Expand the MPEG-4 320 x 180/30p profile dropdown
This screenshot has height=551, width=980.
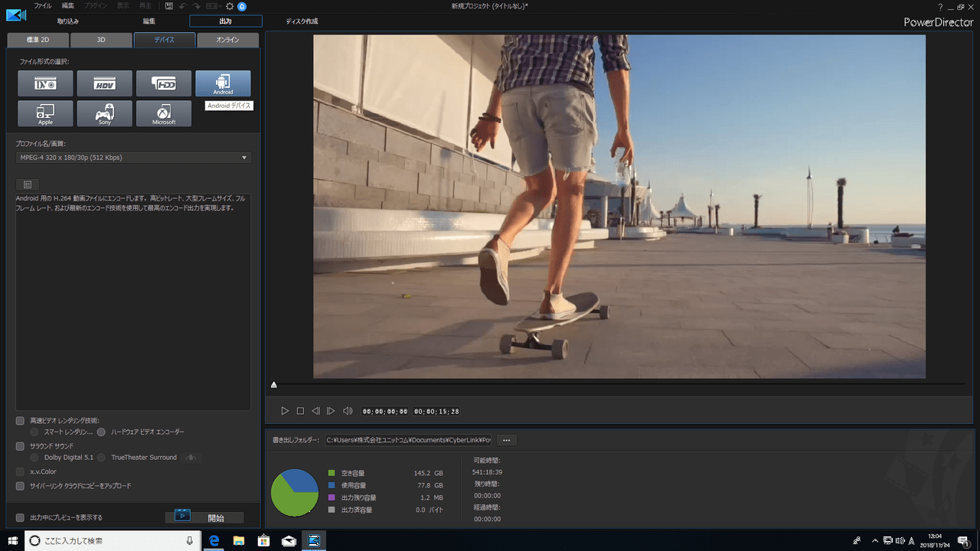pos(133,158)
